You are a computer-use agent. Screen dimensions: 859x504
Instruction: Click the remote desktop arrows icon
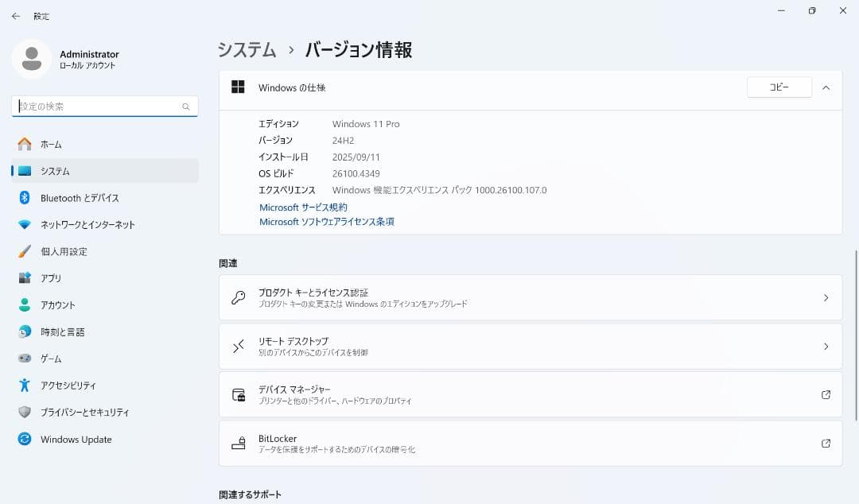pos(239,347)
